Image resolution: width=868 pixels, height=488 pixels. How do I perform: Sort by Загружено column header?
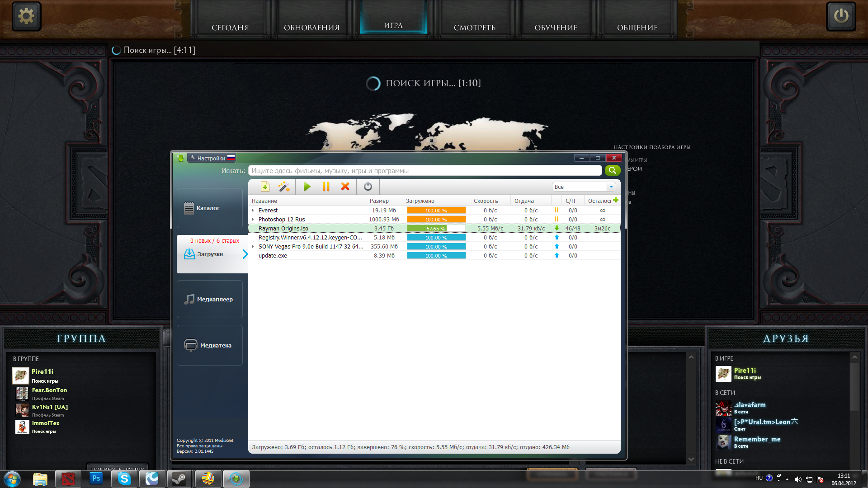coord(436,201)
